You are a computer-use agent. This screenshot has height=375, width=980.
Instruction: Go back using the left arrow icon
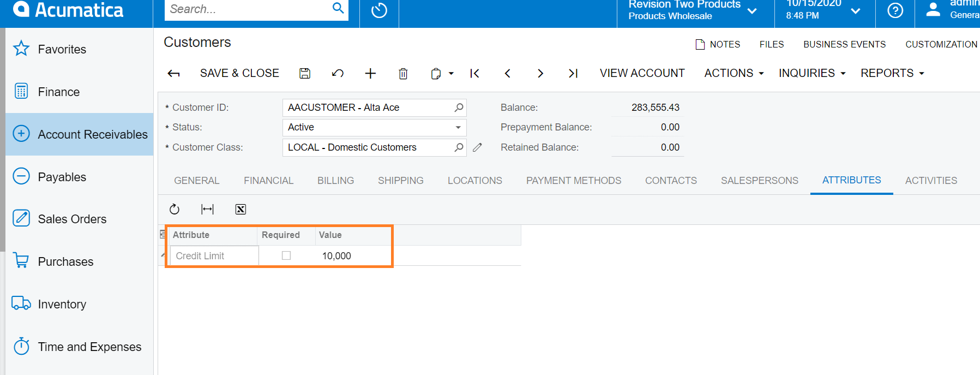point(173,73)
